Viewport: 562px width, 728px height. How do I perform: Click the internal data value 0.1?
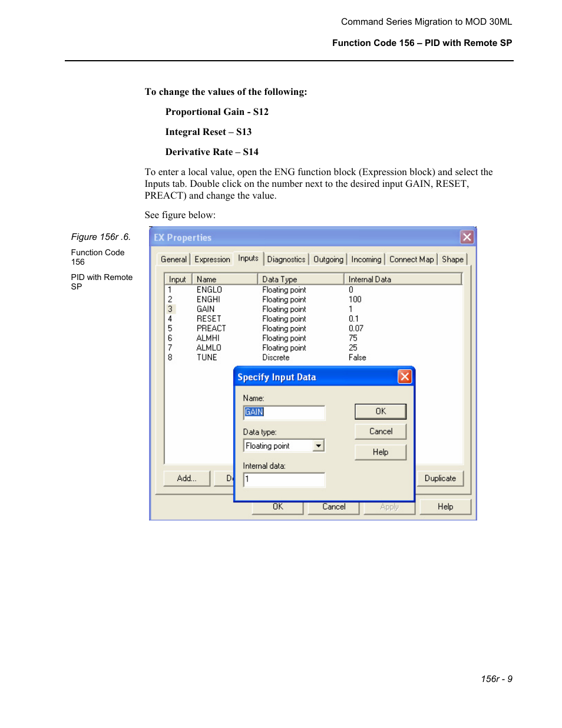pyautogui.click(x=353, y=319)
